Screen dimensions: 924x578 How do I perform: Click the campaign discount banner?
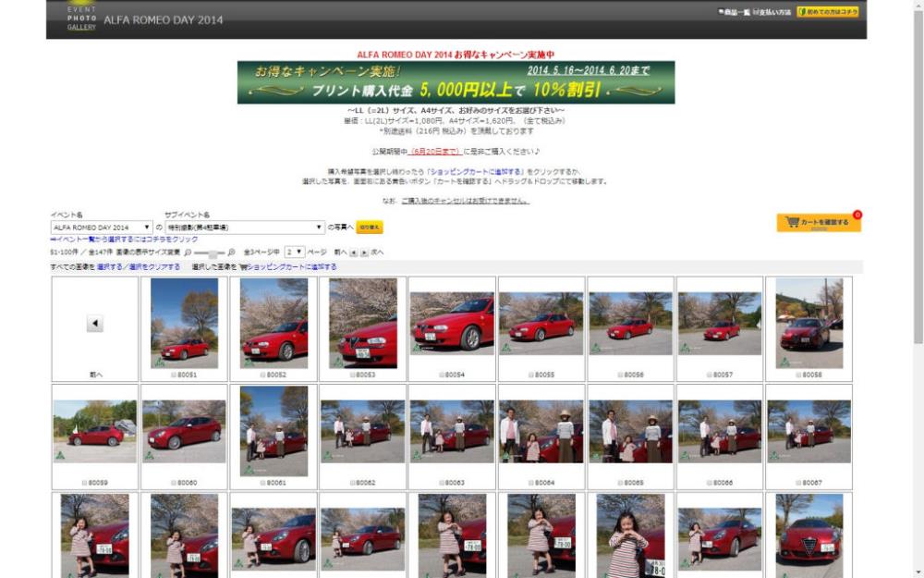point(456,82)
